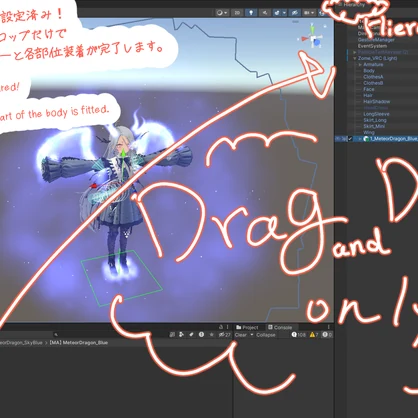Select ClothesB in the Hierarchy
The height and width of the screenshot is (418, 418).
[x=373, y=83]
